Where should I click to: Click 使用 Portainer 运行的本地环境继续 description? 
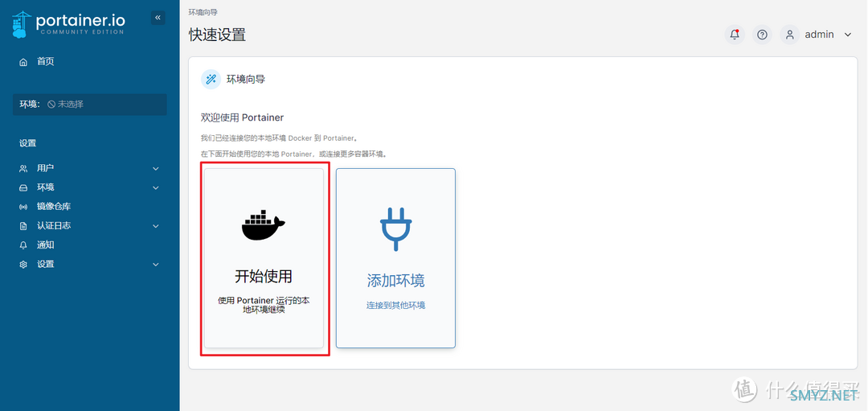click(x=264, y=305)
